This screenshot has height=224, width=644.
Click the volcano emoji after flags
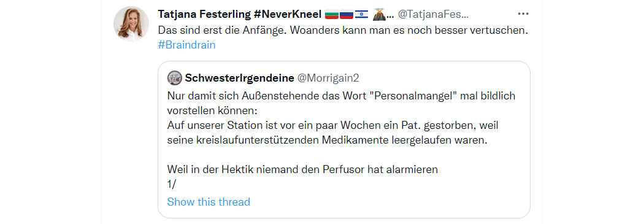(378, 14)
